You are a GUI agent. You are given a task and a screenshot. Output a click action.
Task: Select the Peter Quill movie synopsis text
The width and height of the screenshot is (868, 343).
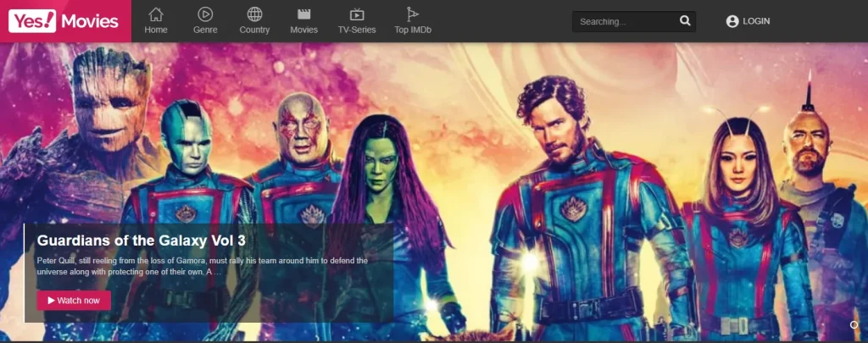click(x=203, y=266)
